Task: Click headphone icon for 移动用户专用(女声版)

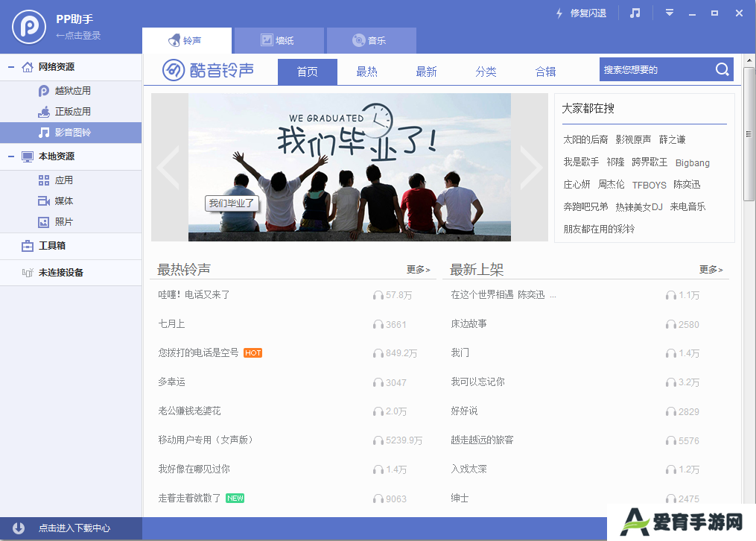Action: tap(378, 440)
